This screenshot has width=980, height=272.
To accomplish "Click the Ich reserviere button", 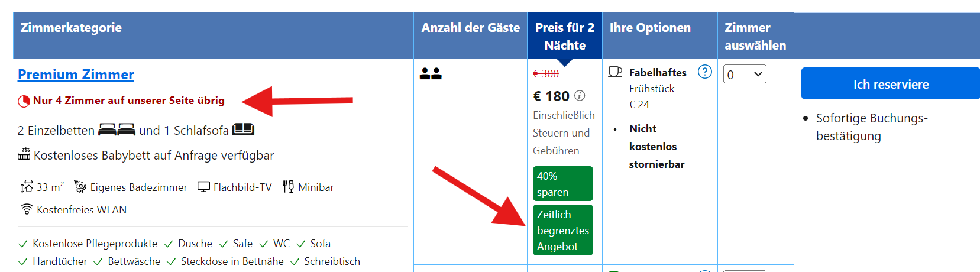I will coord(890,84).
